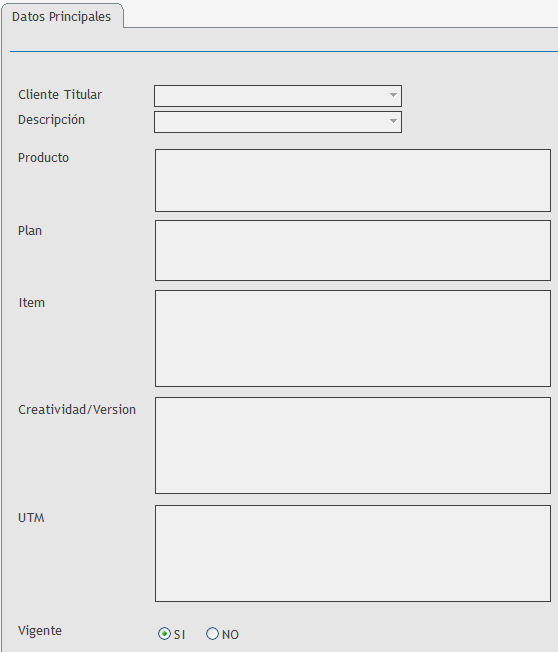Click the Producto label
Image resolution: width=558 pixels, height=652 pixels.
[x=43, y=158]
